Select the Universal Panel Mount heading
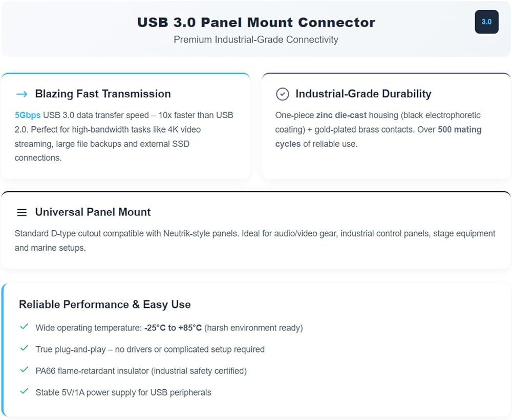The height and width of the screenshot is (420, 512). pyautogui.click(x=93, y=212)
